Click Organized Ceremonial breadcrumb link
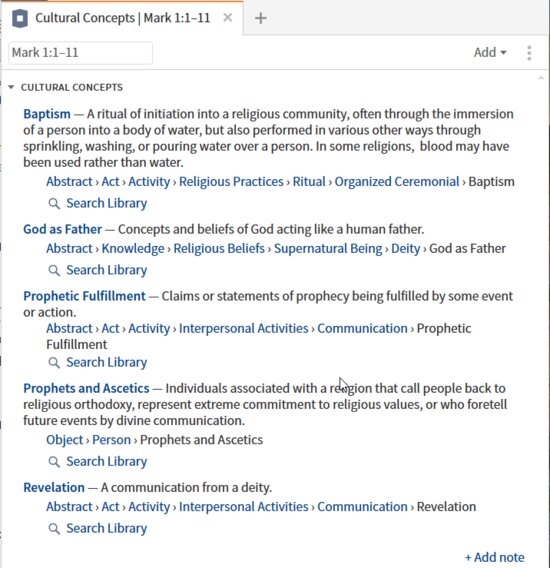This screenshot has width=550, height=568. pos(397,181)
